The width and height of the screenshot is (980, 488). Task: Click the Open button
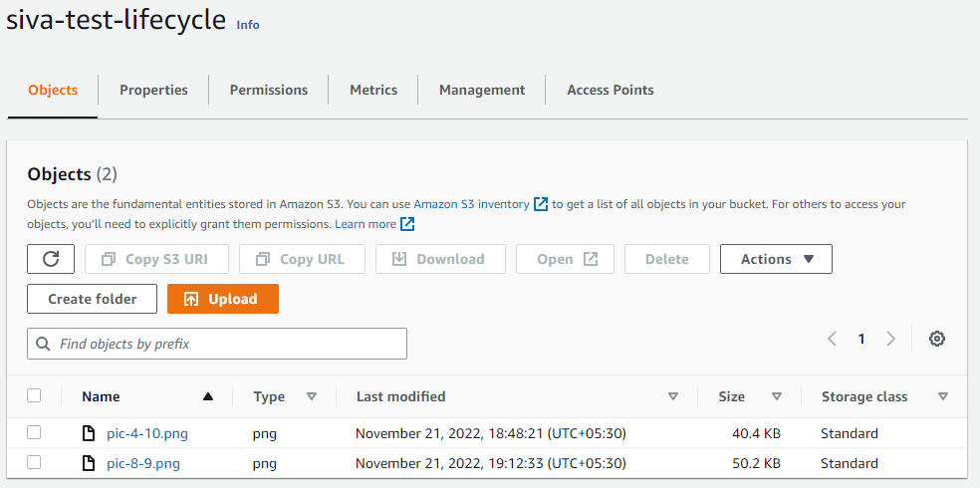(565, 259)
